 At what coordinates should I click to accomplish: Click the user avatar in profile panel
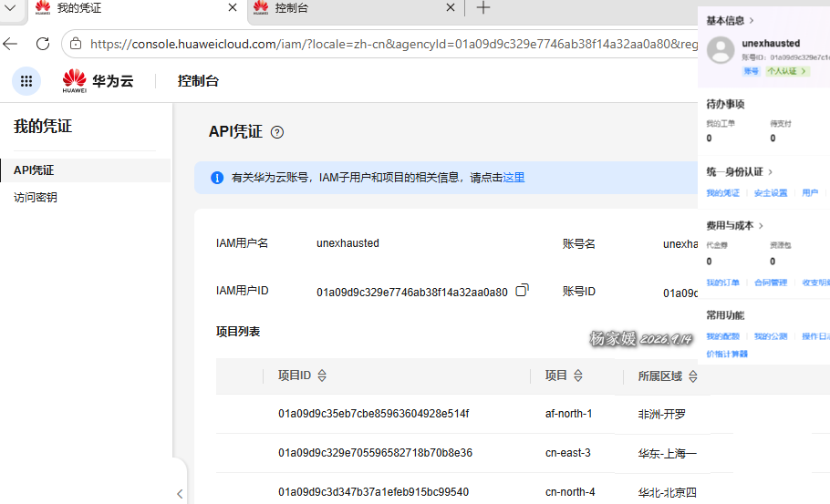pyautogui.click(x=721, y=50)
